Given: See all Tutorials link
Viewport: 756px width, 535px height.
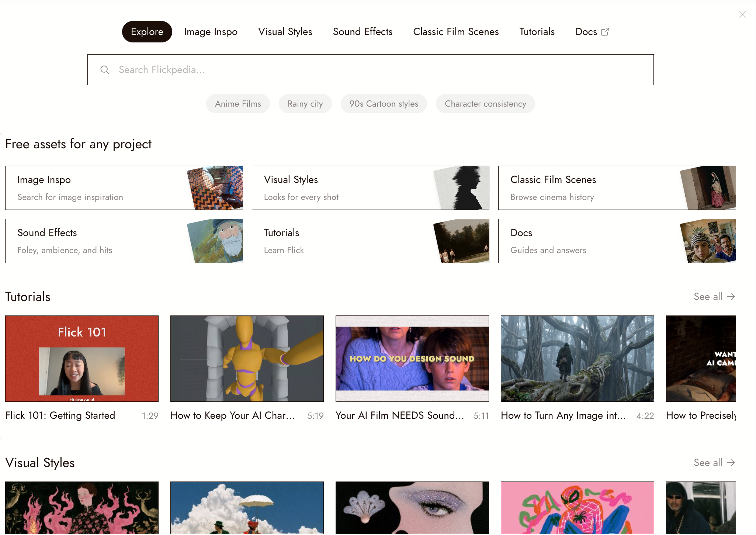Looking at the screenshot, I should (x=714, y=297).
